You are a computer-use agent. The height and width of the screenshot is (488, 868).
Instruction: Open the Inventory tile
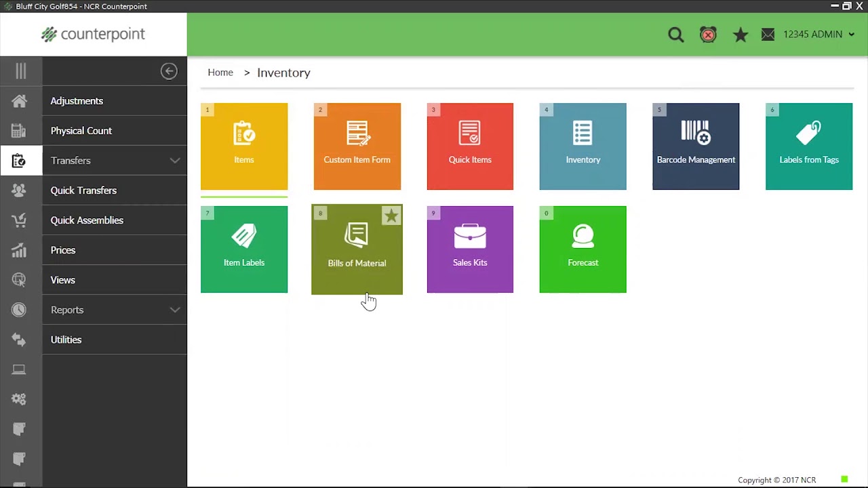click(x=583, y=146)
